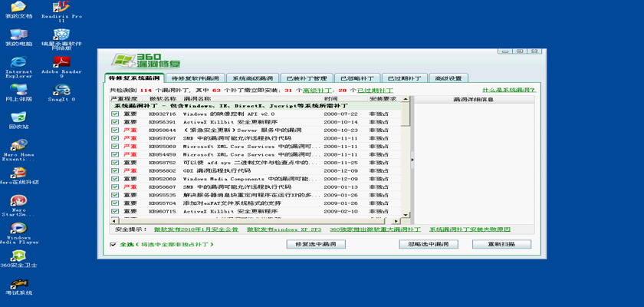Screen dimensions: 644x307
Task: Click the 忽略选中漏洞 button
Action: click(x=429, y=244)
